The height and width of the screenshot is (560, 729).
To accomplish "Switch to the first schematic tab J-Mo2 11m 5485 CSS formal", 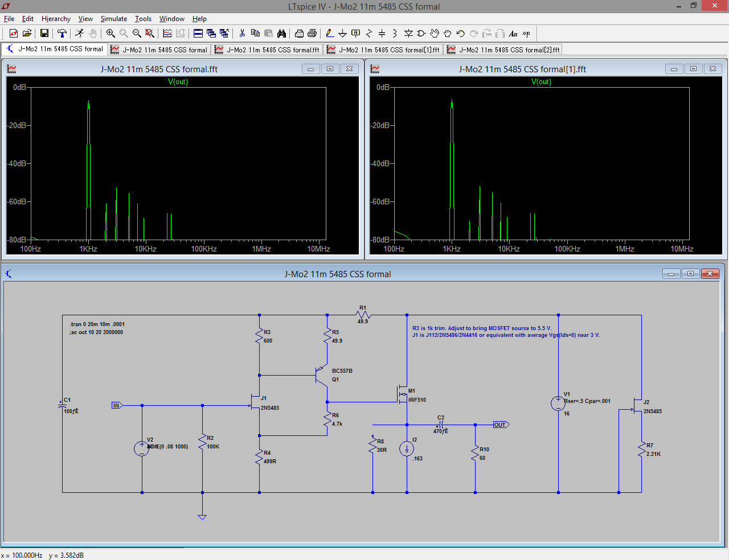I will pyautogui.click(x=54, y=49).
